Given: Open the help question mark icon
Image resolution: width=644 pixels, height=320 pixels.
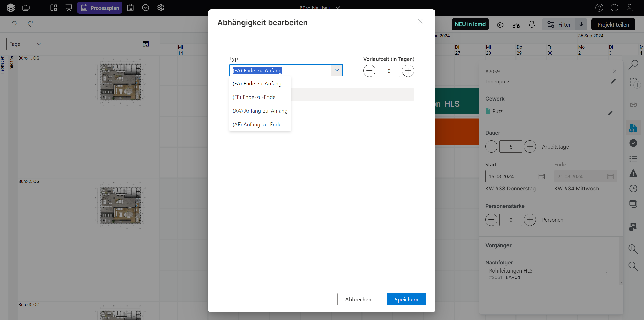Looking at the screenshot, I should coord(599,8).
